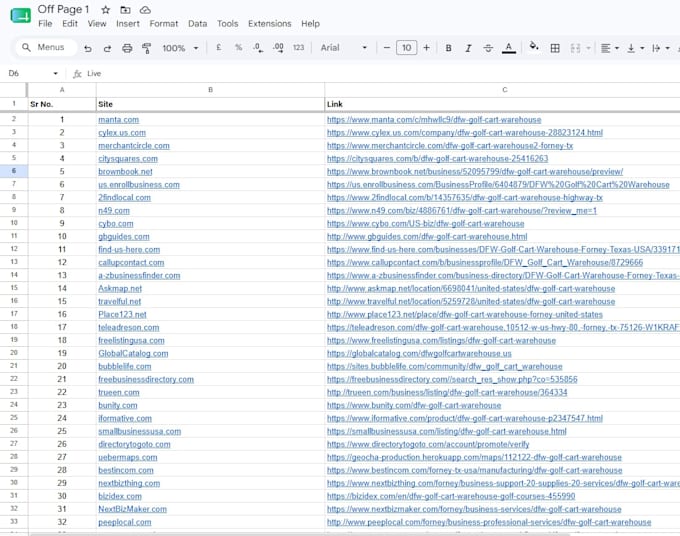680x536 pixels.
Task: Activate the paint format tool
Action: [x=147, y=48]
